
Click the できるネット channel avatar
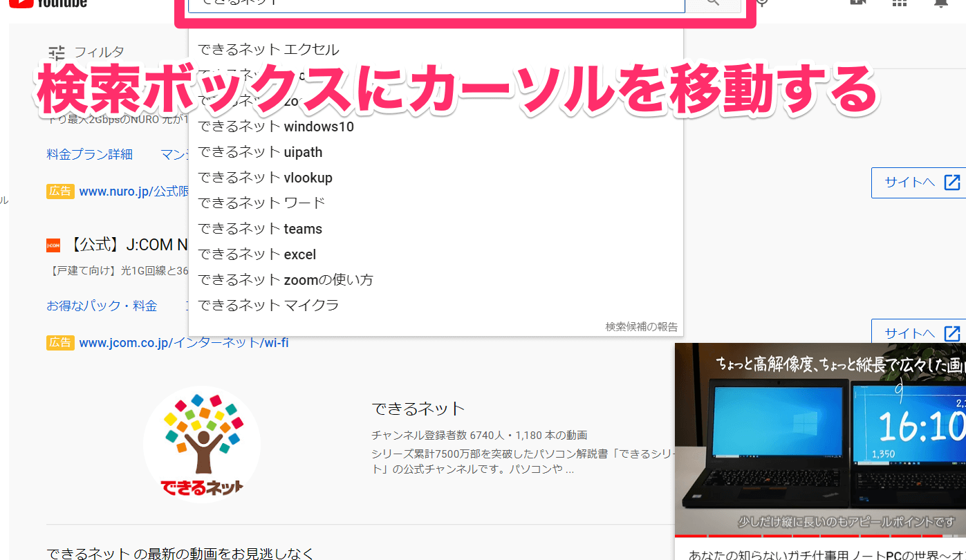202,445
